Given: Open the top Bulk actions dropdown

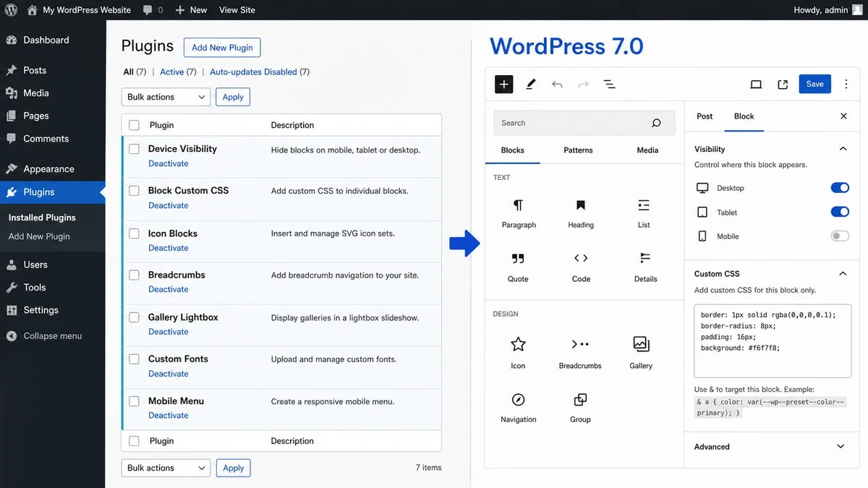Looking at the screenshot, I should tap(166, 97).
